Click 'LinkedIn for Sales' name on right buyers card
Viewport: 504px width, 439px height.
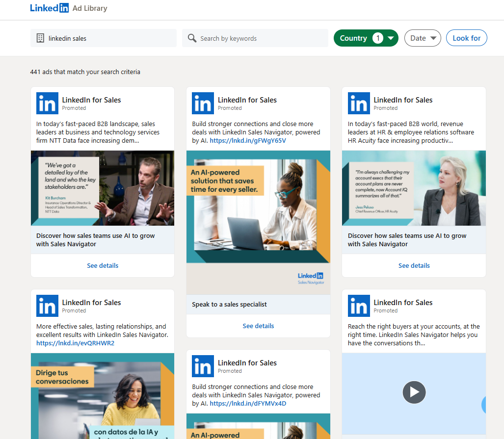[403, 303]
